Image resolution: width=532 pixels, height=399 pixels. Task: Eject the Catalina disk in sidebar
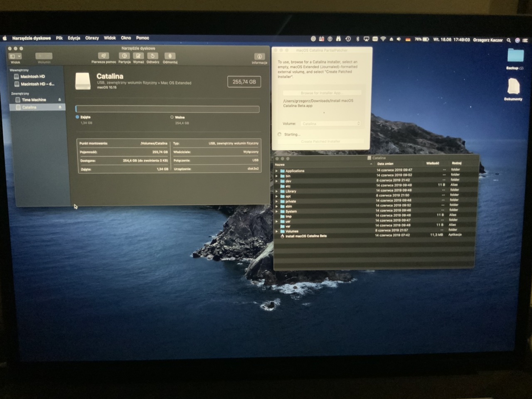(60, 107)
